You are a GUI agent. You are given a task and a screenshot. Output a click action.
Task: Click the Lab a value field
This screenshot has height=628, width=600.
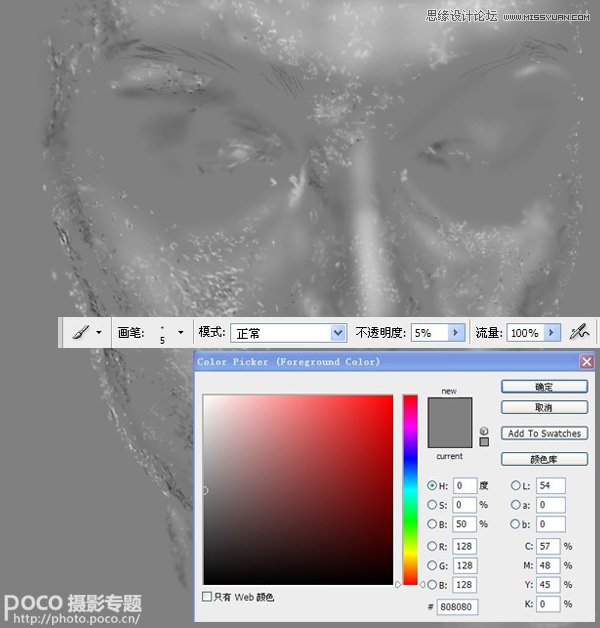click(x=551, y=505)
